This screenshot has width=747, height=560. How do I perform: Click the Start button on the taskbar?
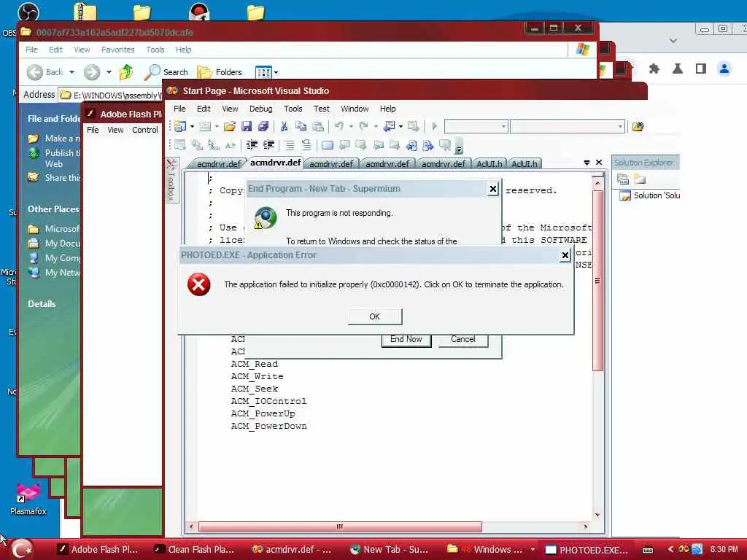coord(23,549)
